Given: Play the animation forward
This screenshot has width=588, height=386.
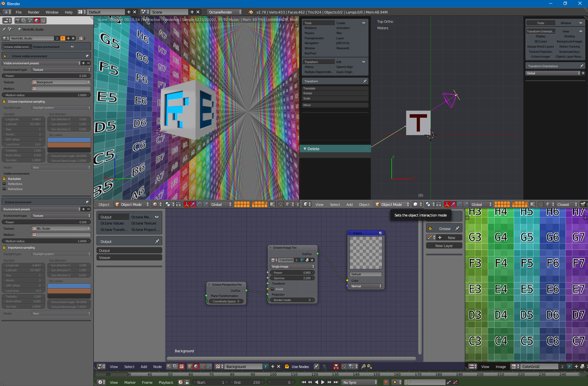Looking at the screenshot, I should coord(323,382).
